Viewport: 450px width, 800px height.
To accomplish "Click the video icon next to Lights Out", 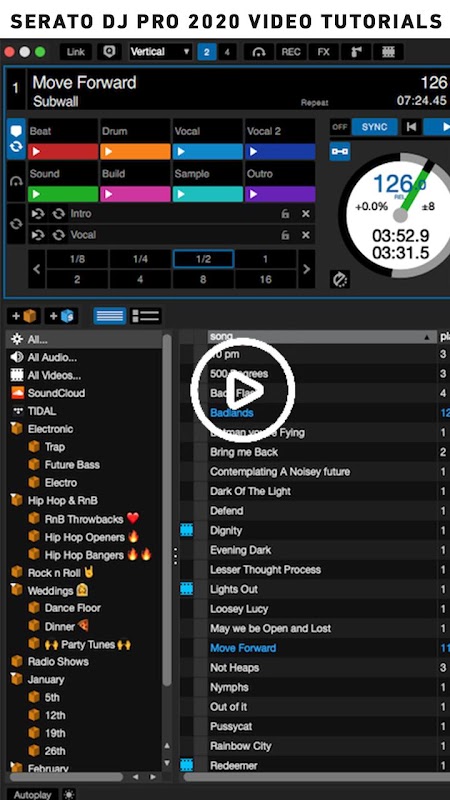I will point(187,589).
